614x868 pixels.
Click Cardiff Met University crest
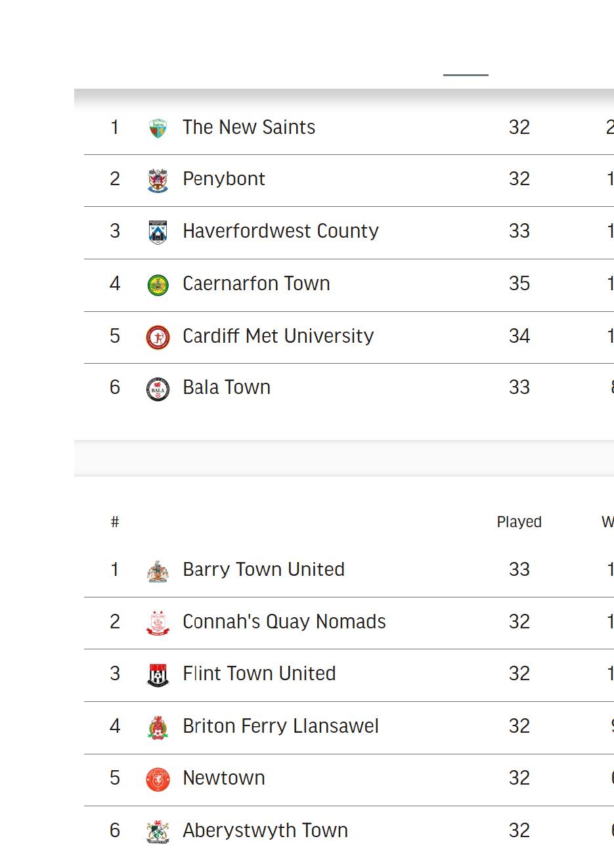pos(158,337)
